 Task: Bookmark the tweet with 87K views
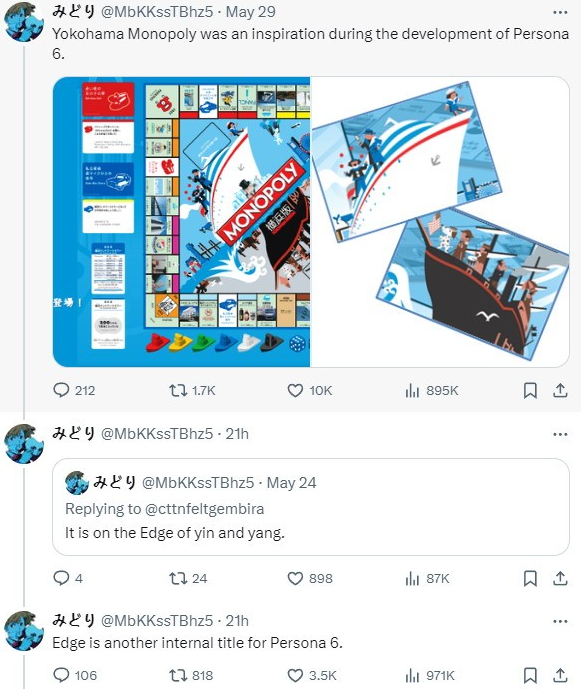530,578
